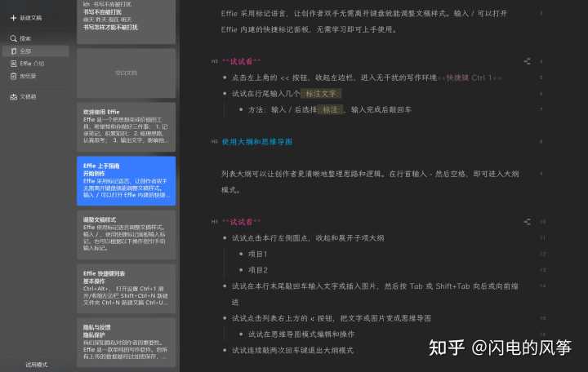588x372 pixels.
Task: Open the 隐私与反馈 document card
Action: tap(126, 343)
